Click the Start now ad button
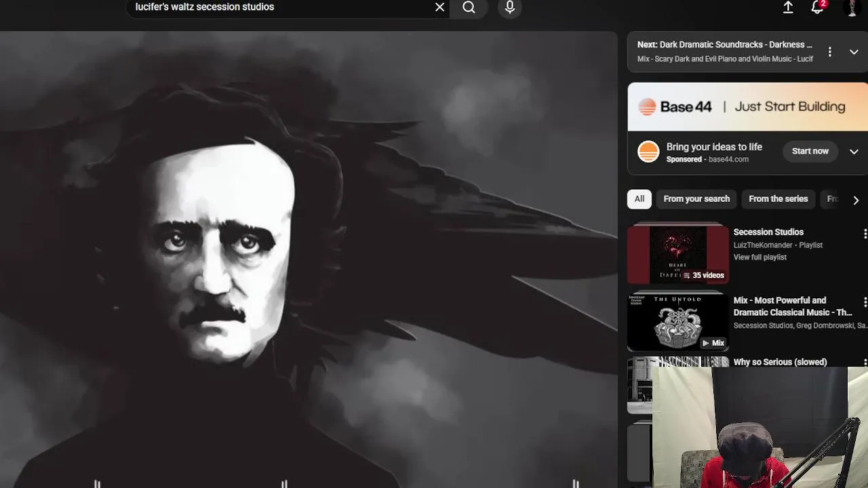868x488 pixels. point(810,151)
